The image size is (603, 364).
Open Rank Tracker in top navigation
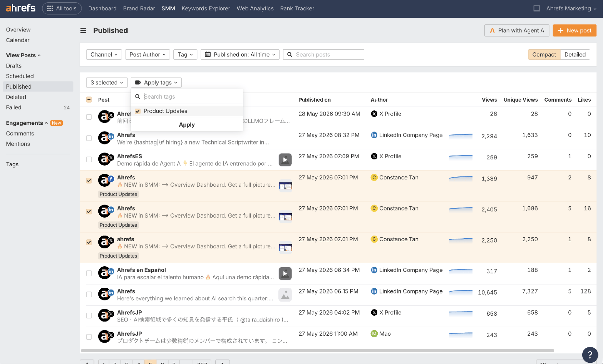pyautogui.click(x=297, y=8)
